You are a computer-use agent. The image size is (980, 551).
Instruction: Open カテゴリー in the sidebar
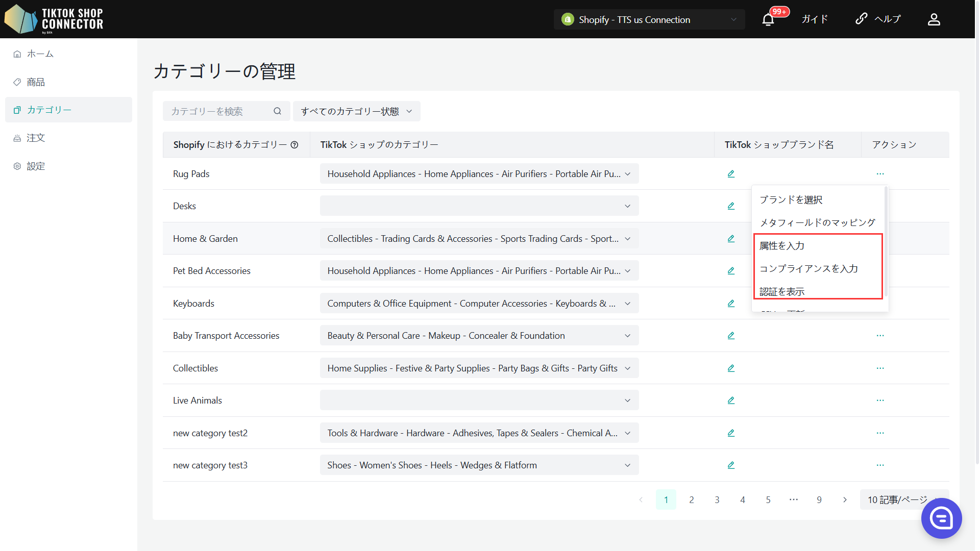(x=68, y=110)
